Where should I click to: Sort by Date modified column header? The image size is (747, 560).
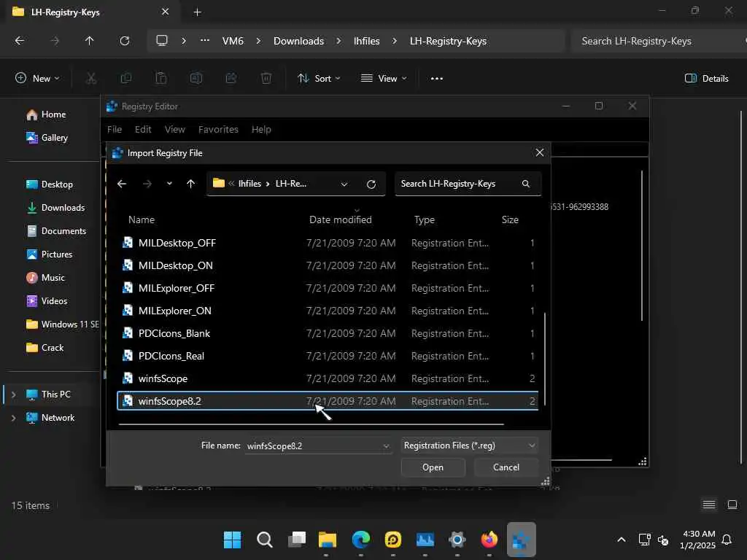coord(340,220)
